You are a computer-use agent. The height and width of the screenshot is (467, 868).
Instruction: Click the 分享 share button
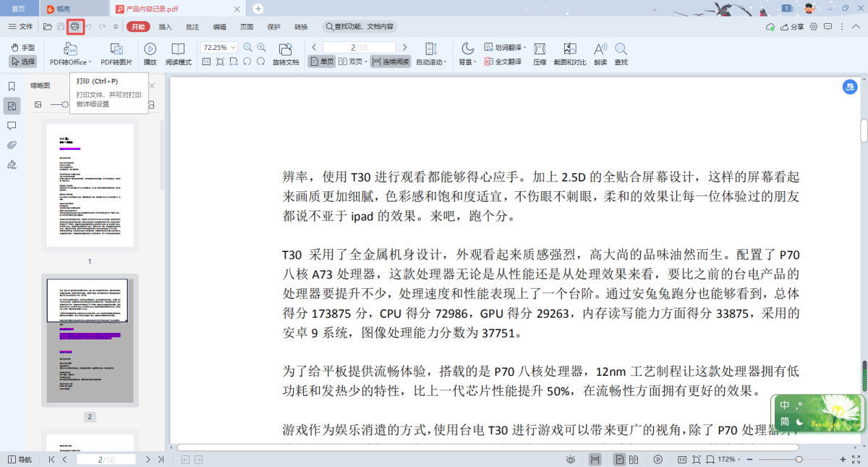coord(792,27)
